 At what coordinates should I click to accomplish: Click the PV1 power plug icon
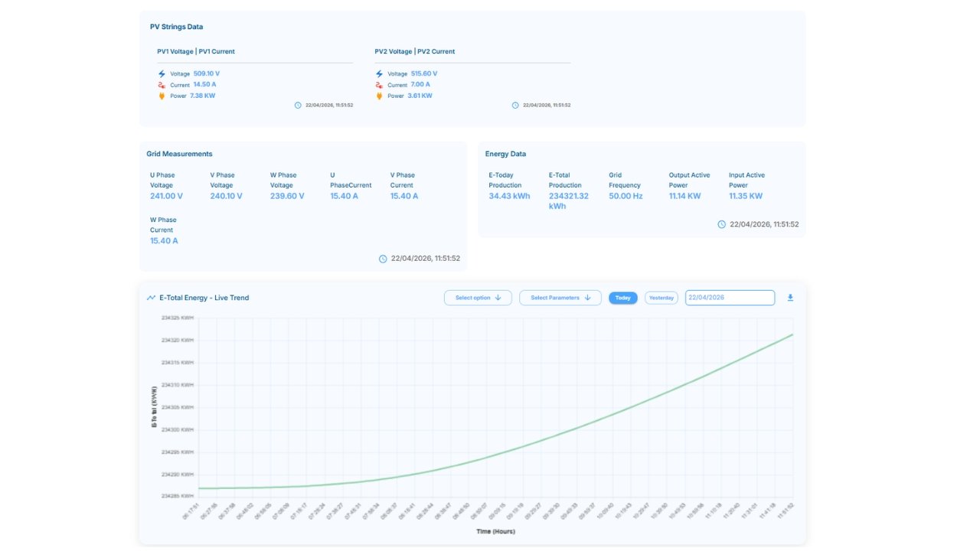pos(162,96)
